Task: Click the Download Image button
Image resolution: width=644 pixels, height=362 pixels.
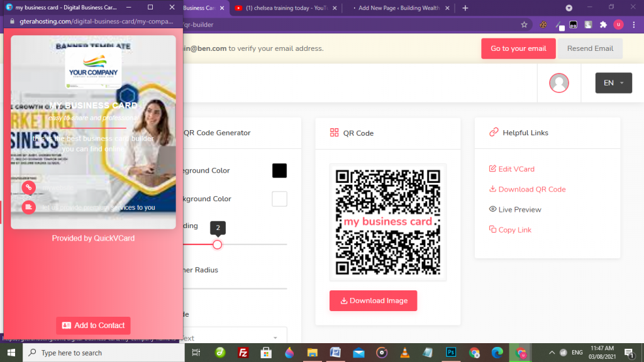Action: [x=373, y=300]
